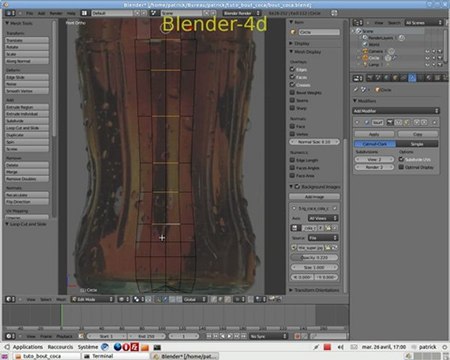The image size is (450, 360).
Task: Toggle the Subdivide UVs checkbox
Action: tap(401, 159)
